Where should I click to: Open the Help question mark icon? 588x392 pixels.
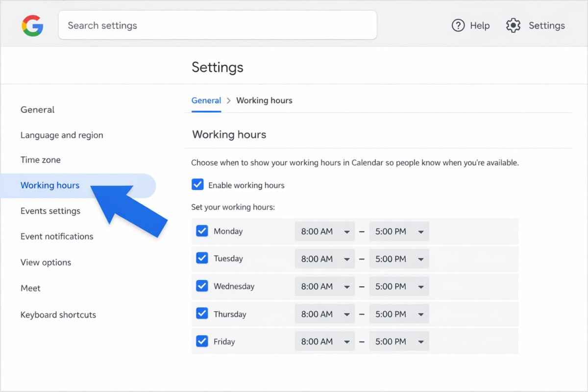pos(458,25)
